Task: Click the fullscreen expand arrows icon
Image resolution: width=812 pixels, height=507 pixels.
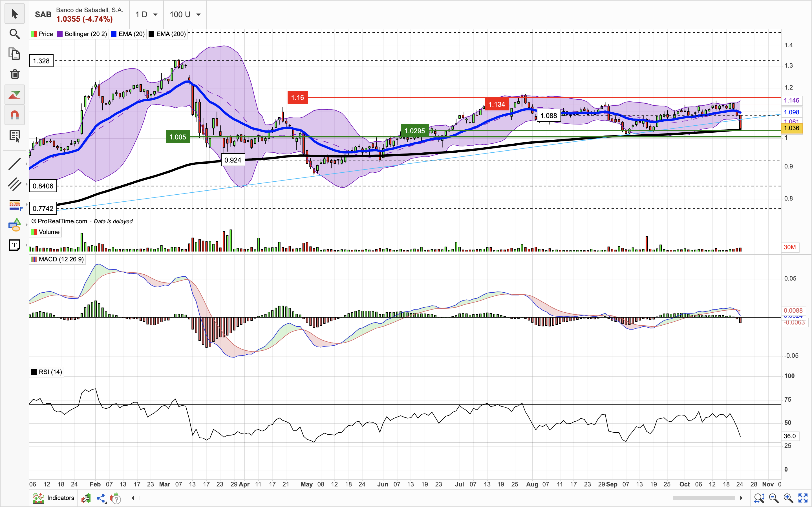Action: coord(803,498)
